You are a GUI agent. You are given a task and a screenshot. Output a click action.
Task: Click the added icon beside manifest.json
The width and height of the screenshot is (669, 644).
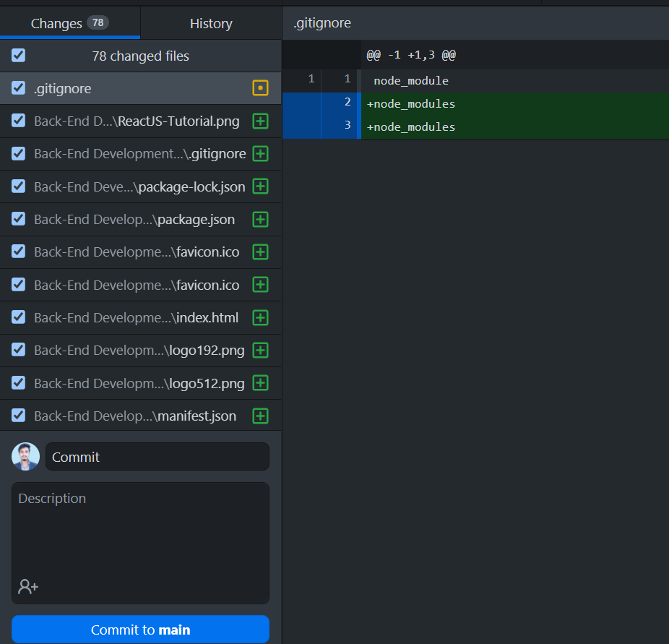click(260, 416)
